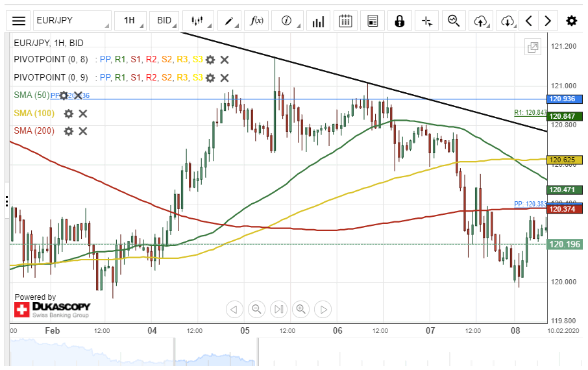
Task: Click the calendar icon in toolbar
Action: coord(345,21)
